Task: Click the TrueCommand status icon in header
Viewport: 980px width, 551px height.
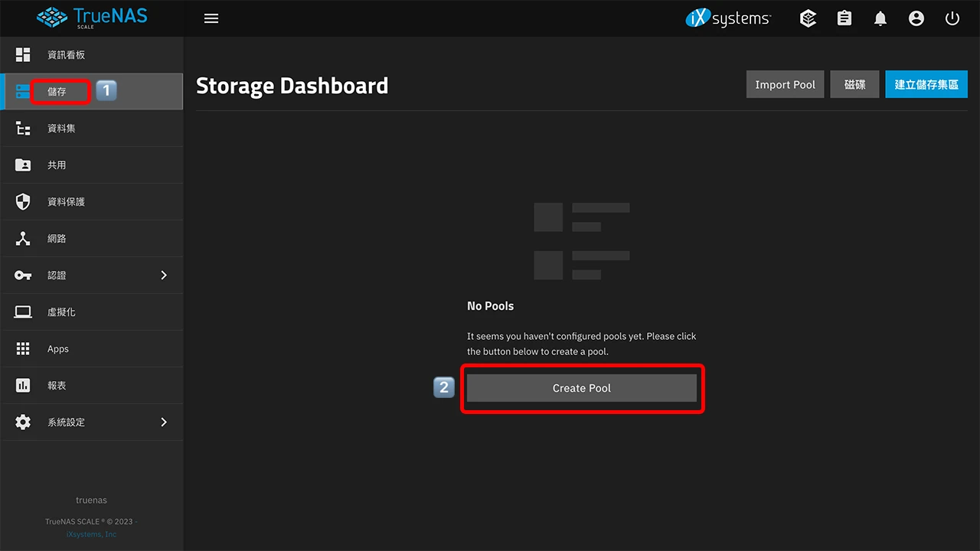Action: [x=808, y=18]
